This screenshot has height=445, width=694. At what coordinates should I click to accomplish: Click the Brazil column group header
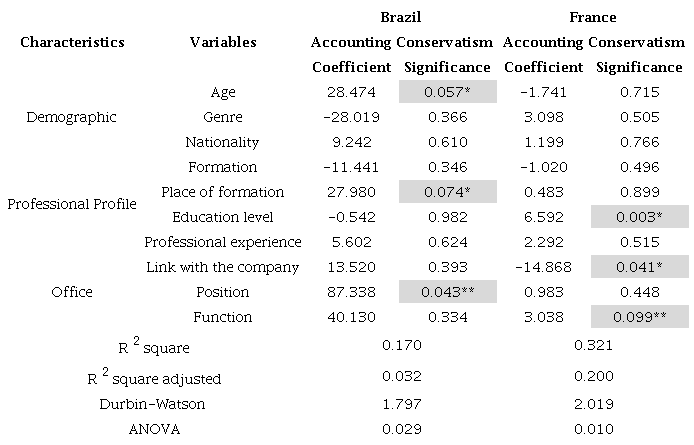coord(401,17)
